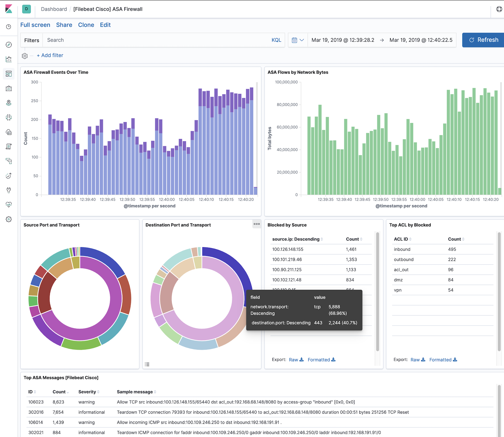Open the KQL query language selector

click(x=276, y=40)
